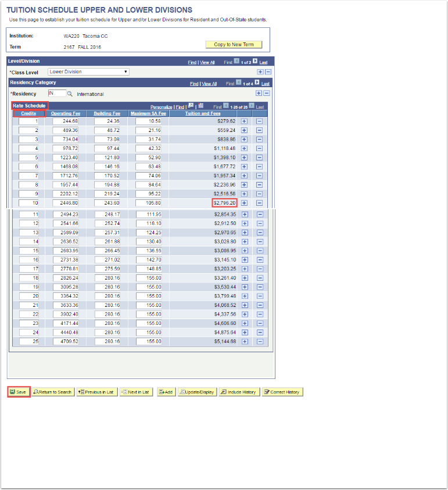This screenshot has height=490, width=448.
Task: Add a row after credit 12
Action: click(245, 223)
